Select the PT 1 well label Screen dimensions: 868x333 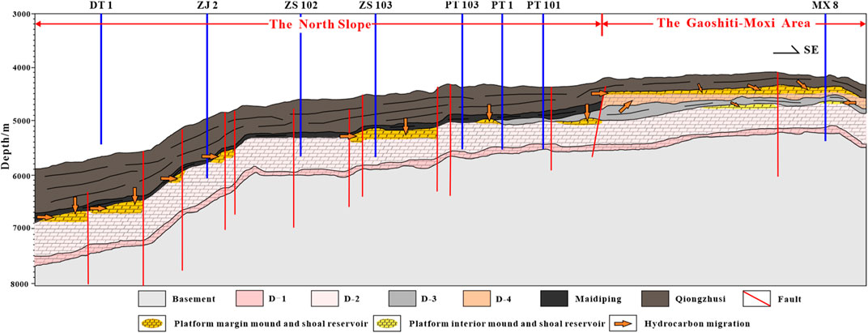pos(502,6)
